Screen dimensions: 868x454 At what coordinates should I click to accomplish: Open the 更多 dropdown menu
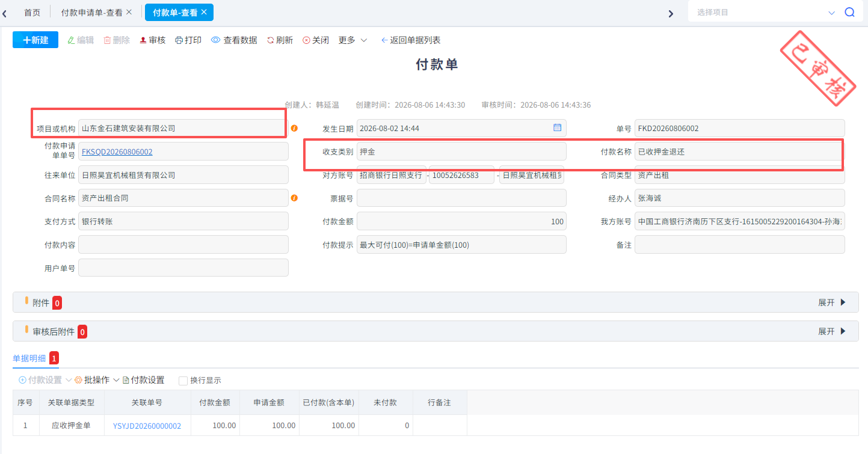pyautogui.click(x=353, y=40)
